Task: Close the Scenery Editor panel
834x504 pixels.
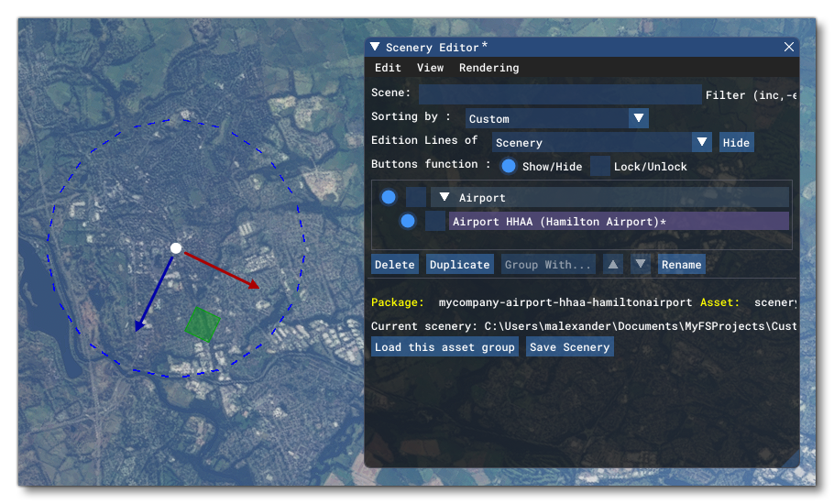Action: pyautogui.click(x=789, y=48)
